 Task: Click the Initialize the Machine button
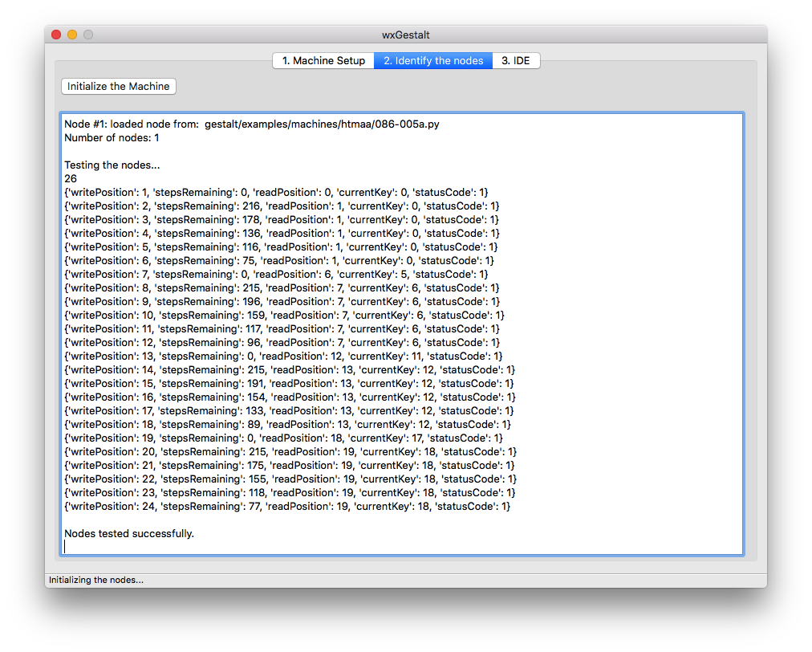[119, 86]
